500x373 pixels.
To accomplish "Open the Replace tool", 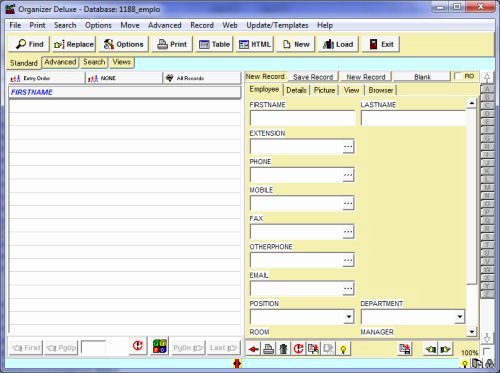I will click(74, 44).
